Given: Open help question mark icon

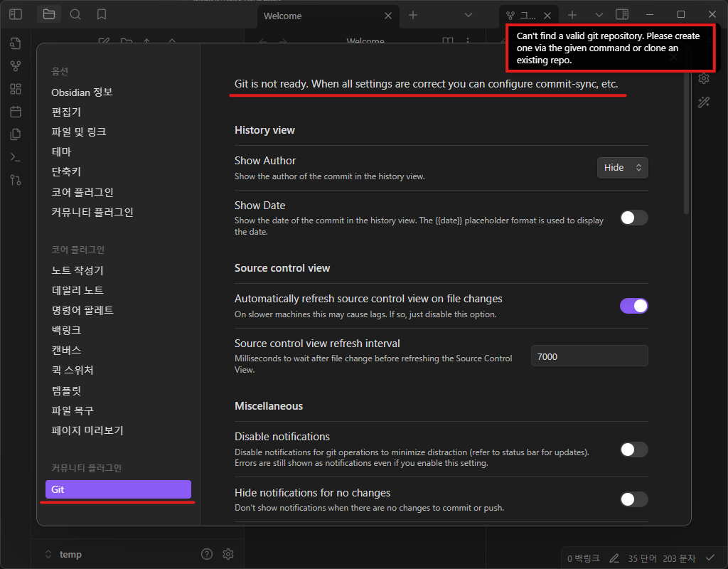Looking at the screenshot, I should pos(207,553).
